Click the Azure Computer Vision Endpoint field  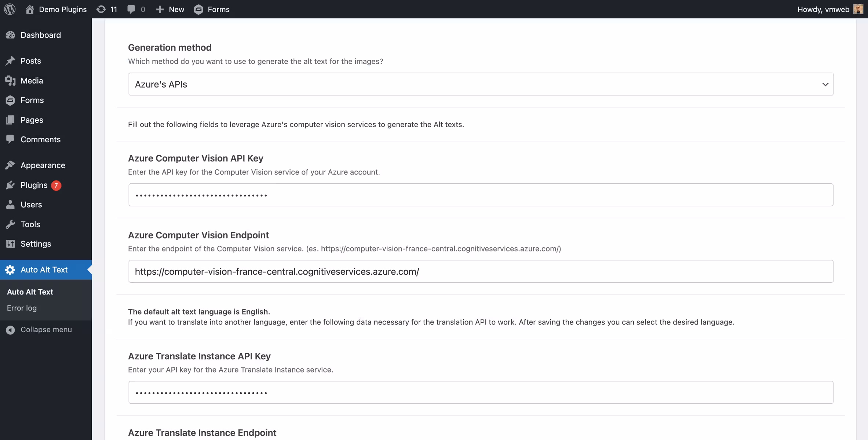click(x=481, y=271)
